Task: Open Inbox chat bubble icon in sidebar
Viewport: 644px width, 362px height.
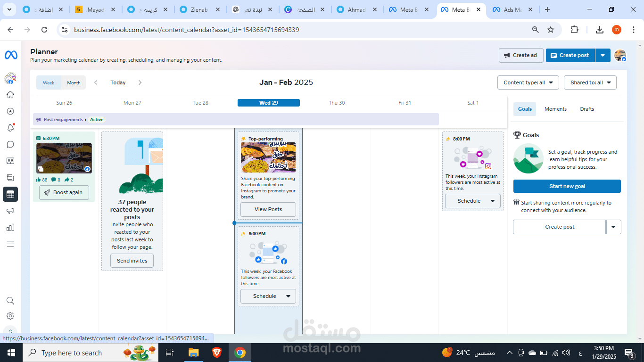Action: click(x=10, y=144)
